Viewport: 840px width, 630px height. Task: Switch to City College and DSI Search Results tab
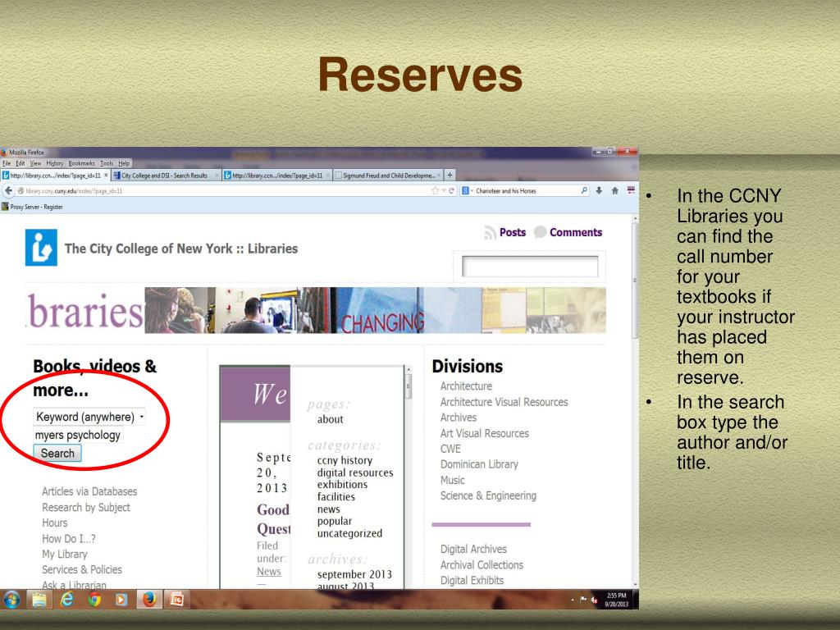pyautogui.click(x=166, y=176)
